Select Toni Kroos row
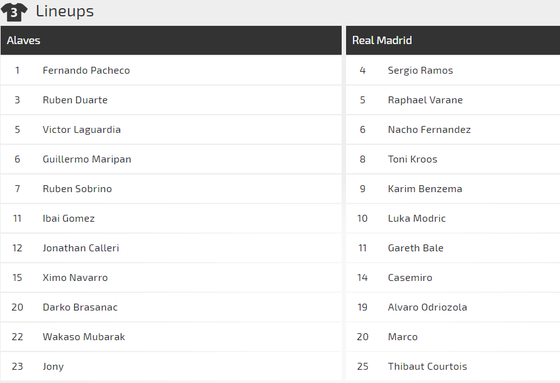 tap(453, 159)
